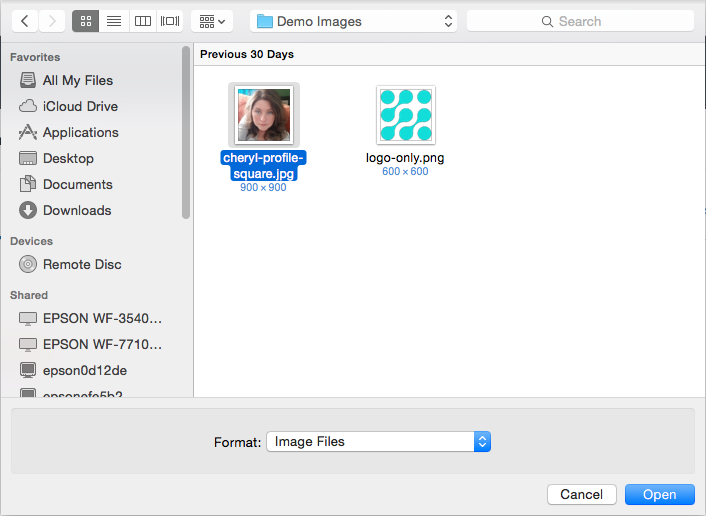Click the Cancel button

582,494
